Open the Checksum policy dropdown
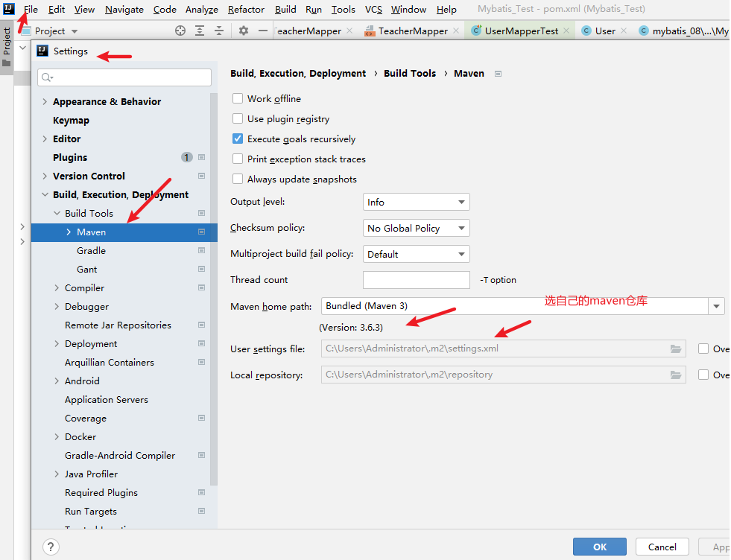The width and height of the screenshot is (731, 560). click(416, 229)
